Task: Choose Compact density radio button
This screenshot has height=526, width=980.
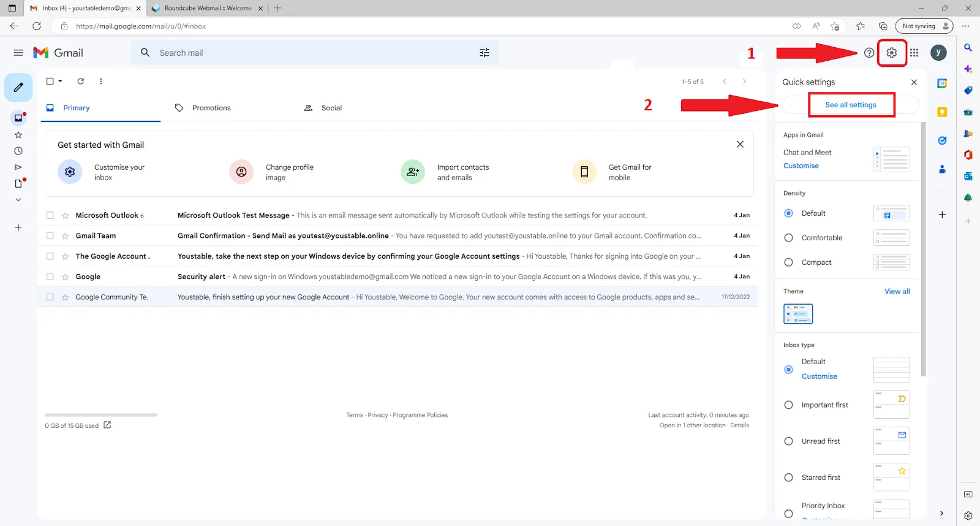Action: coord(789,262)
